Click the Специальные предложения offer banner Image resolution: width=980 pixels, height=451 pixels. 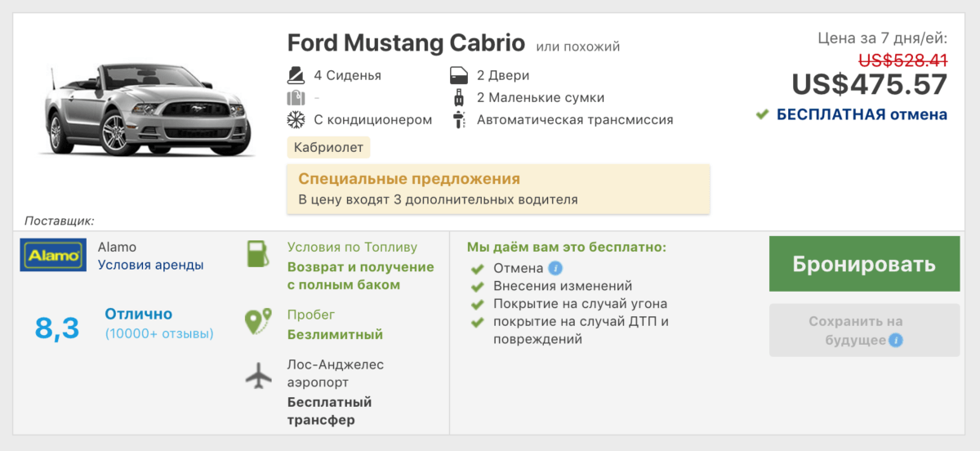click(498, 189)
